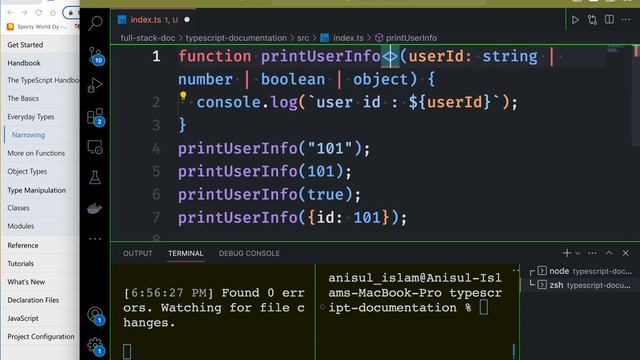
Task: Select the zsh terminal instance
Action: click(x=583, y=285)
